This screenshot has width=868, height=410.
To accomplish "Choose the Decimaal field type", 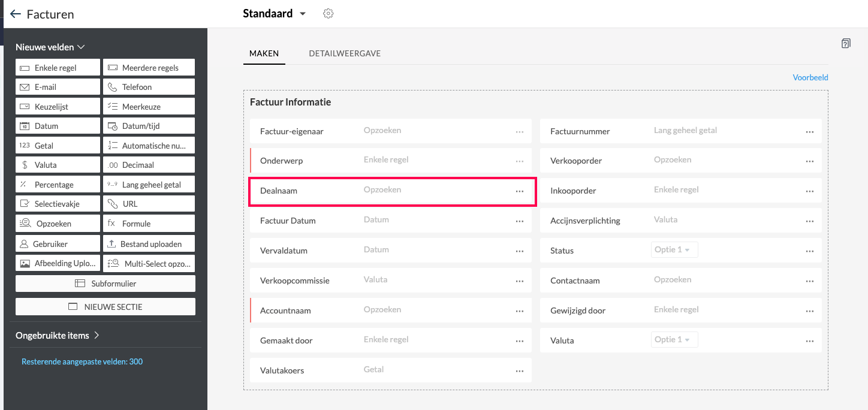I will pos(149,165).
